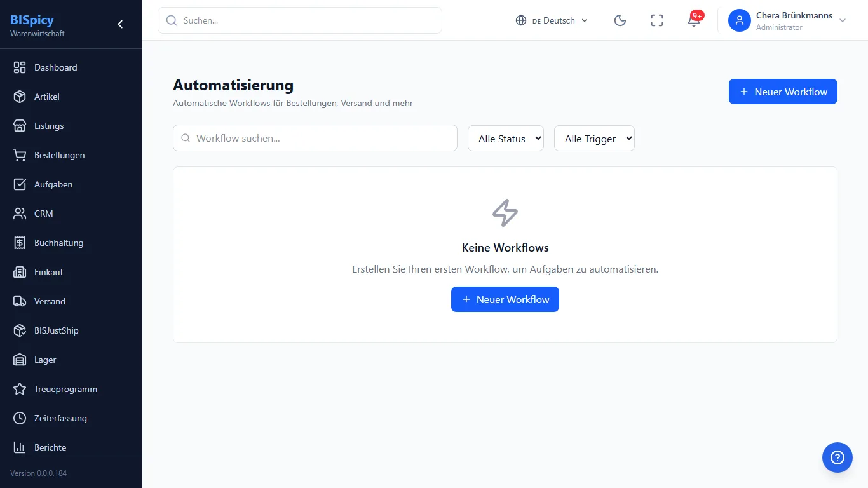
Task: Click the Dashboard grid icon in sidebar
Action: (20, 67)
